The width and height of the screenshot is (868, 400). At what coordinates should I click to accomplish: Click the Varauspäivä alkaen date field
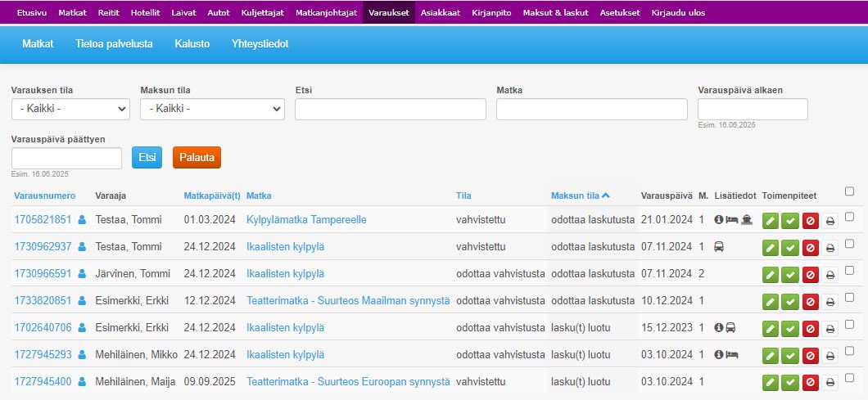(x=753, y=109)
